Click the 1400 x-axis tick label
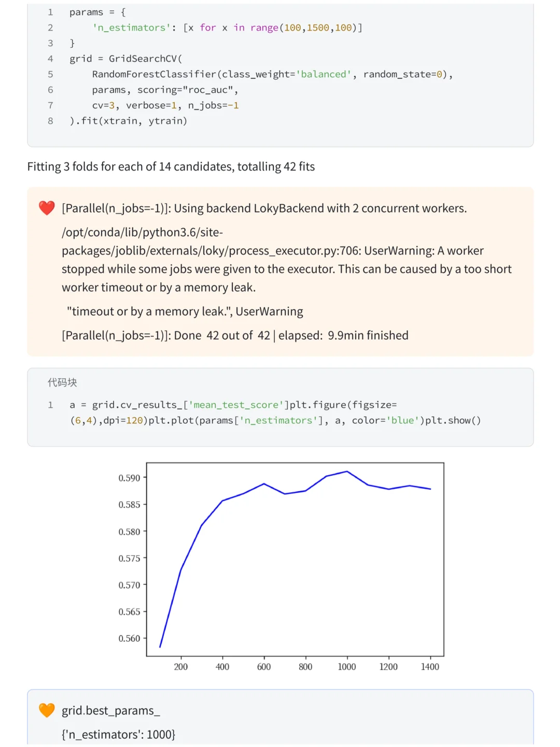This screenshot has height=747, width=560. tap(430, 667)
